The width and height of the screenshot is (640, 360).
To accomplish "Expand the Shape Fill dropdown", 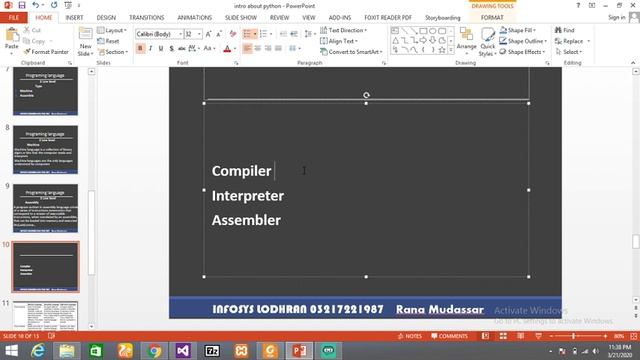I will click(517, 30).
